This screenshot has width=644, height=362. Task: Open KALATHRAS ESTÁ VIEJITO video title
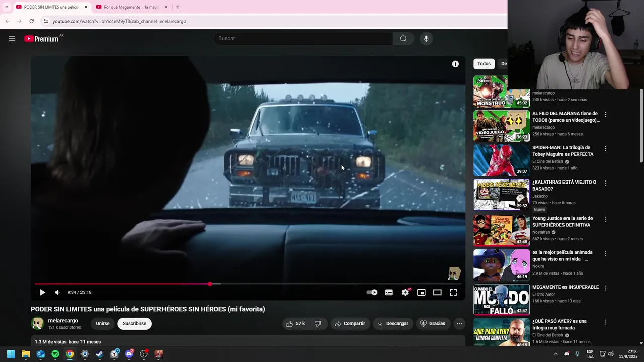[x=564, y=186]
